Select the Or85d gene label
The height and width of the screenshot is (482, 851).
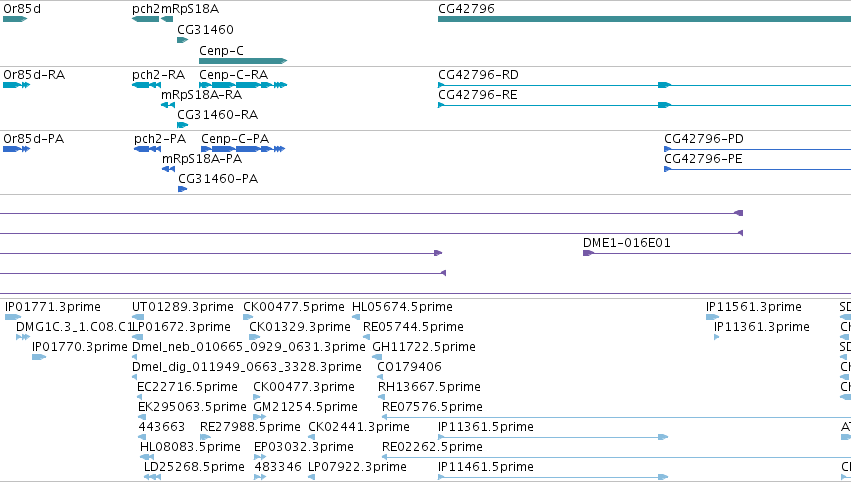click(22, 9)
